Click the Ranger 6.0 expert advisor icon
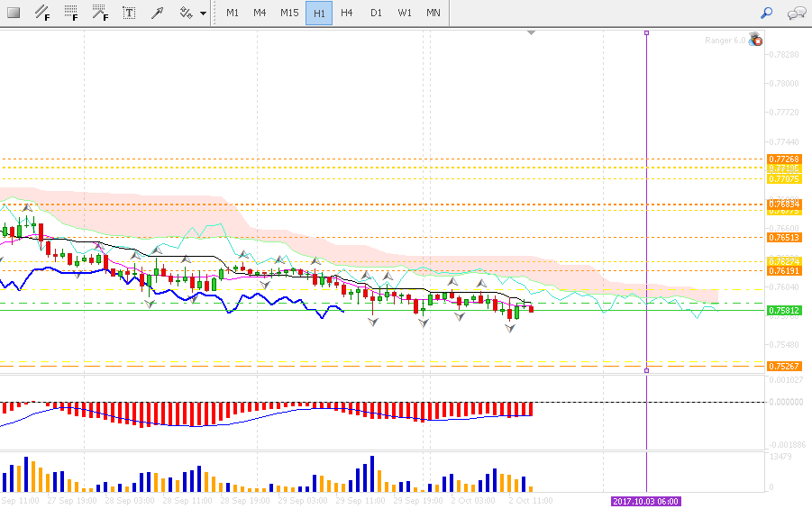This screenshot has height=509, width=812. coord(755,40)
